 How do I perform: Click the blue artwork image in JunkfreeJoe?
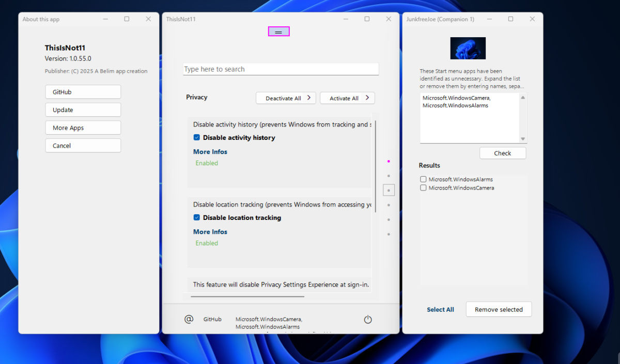[468, 48]
